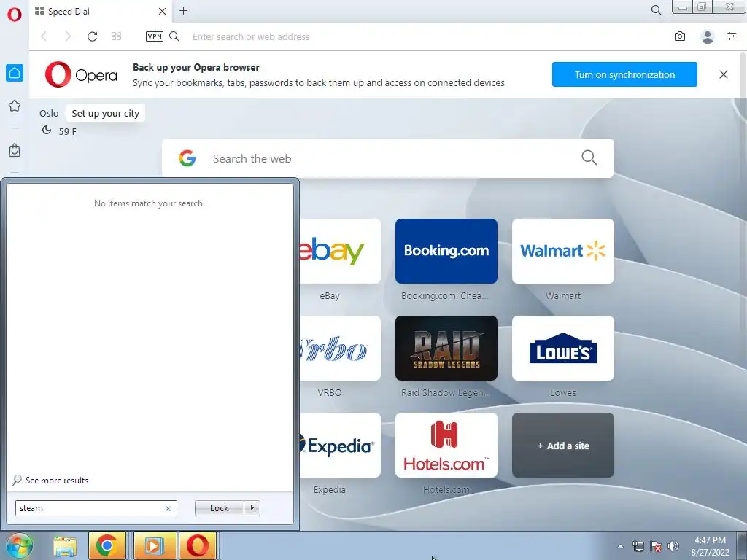Click the Google logo in search box

pos(187,158)
